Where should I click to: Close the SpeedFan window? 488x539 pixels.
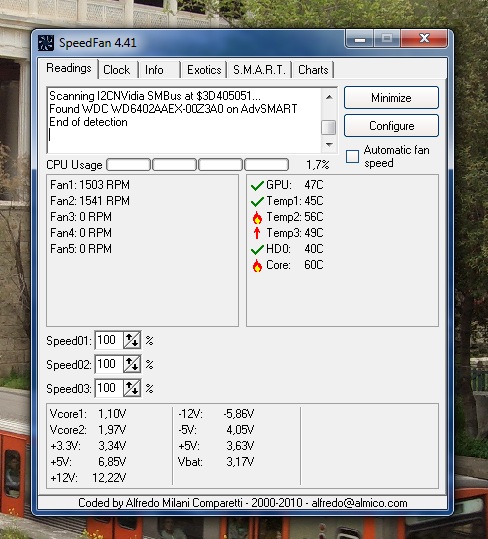[x=424, y=37]
